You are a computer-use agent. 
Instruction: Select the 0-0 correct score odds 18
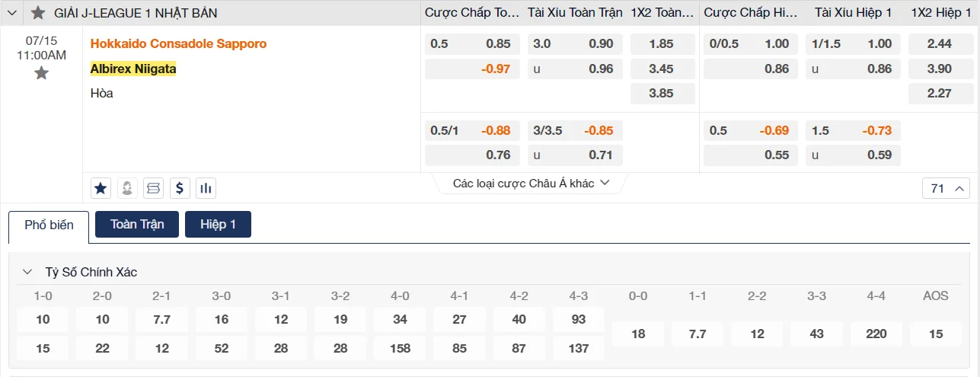638,334
